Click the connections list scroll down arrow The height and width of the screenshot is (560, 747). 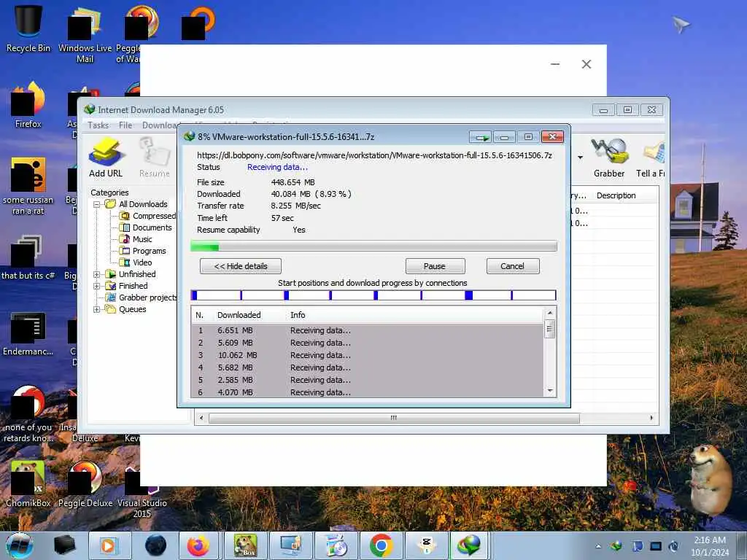(550, 391)
